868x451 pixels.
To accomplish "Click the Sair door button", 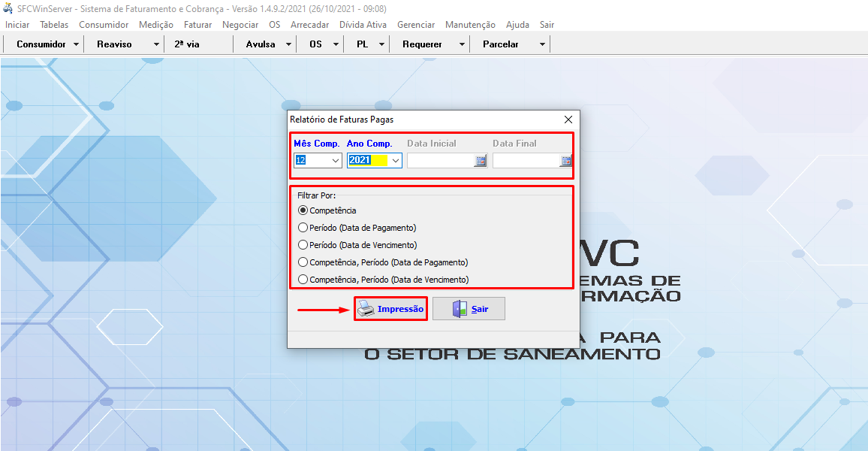I will [x=469, y=309].
